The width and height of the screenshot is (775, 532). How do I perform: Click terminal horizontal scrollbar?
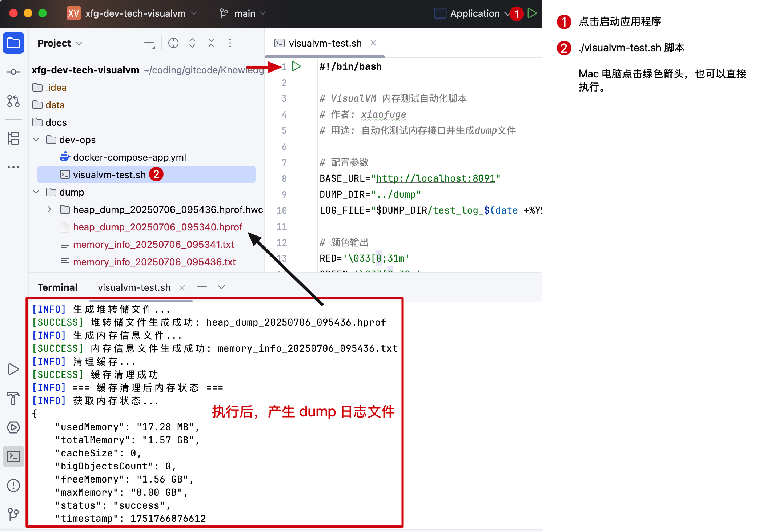141,301
